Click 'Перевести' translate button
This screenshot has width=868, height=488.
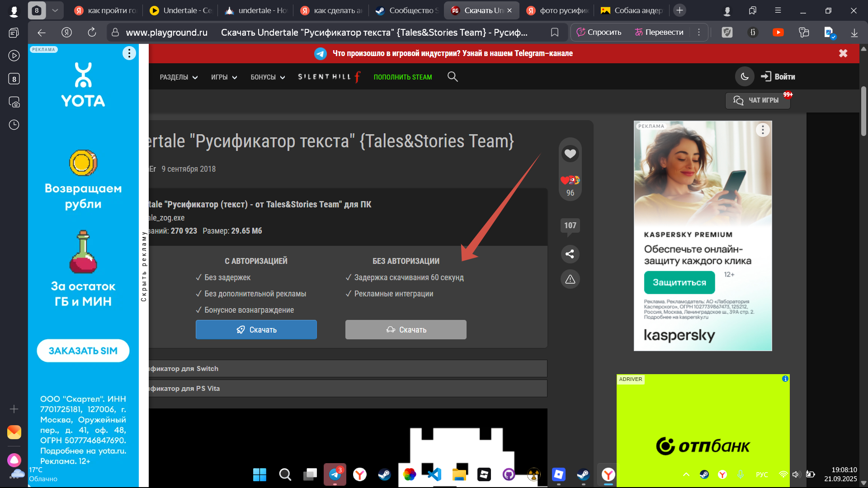coord(659,33)
